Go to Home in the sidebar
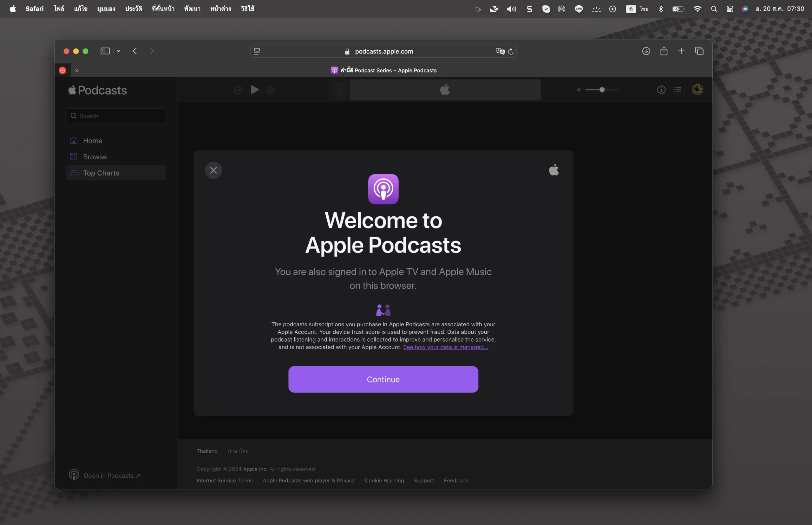The width and height of the screenshot is (812, 525). tap(92, 141)
